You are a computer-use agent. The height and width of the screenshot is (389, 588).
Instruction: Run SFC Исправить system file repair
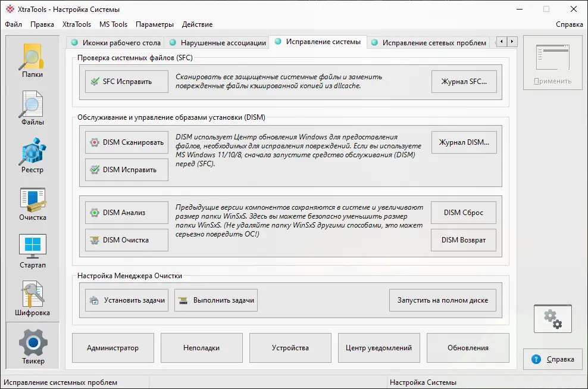point(127,82)
